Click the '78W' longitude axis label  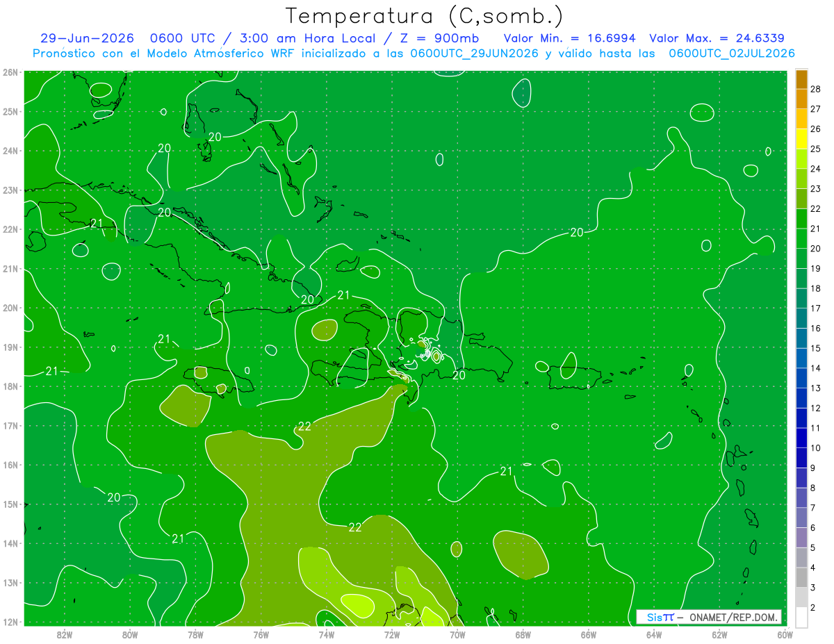(195, 634)
